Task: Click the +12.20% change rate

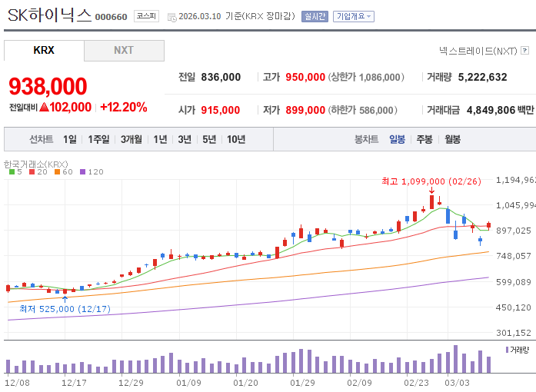Action: 123,108
